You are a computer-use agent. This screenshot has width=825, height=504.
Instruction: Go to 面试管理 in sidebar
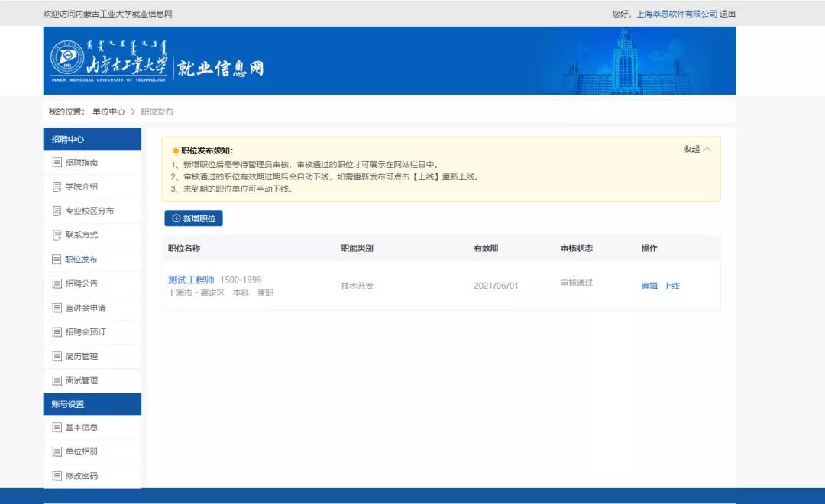click(x=81, y=380)
